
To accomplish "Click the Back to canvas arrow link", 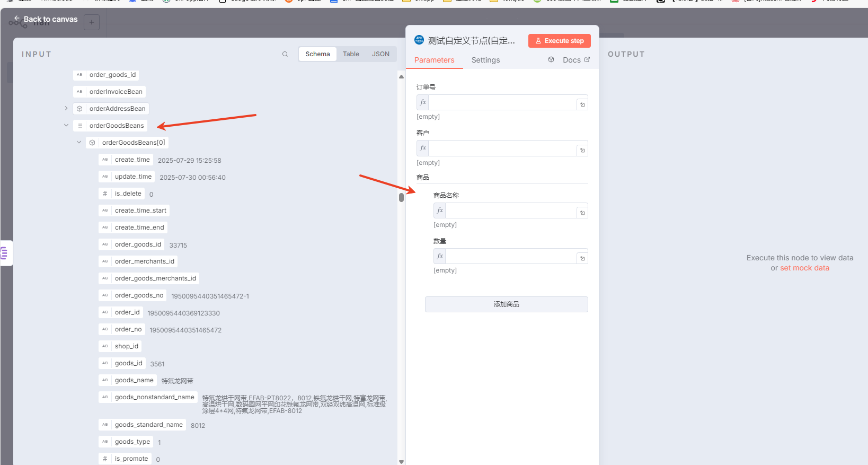I will pyautogui.click(x=46, y=19).
